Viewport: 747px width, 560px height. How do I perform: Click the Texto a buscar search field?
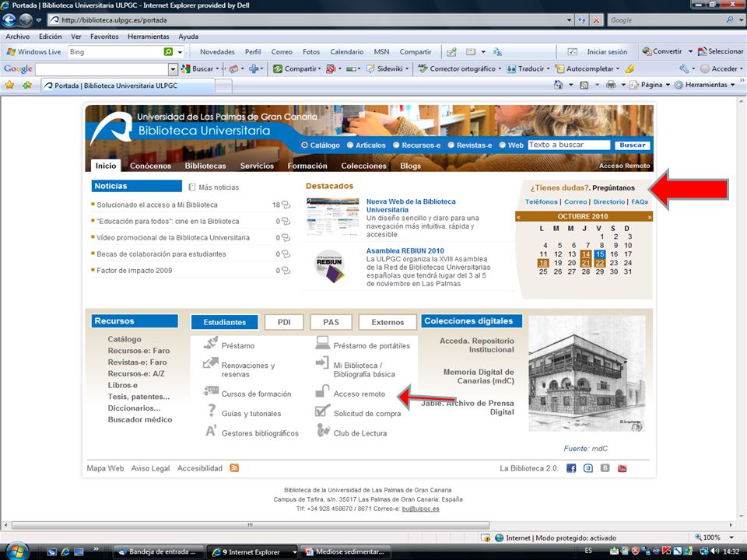click(569, 145)
